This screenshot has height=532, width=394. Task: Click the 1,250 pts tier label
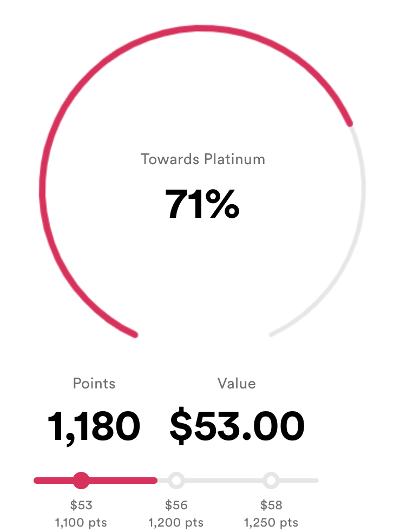[x=271, y=522]
